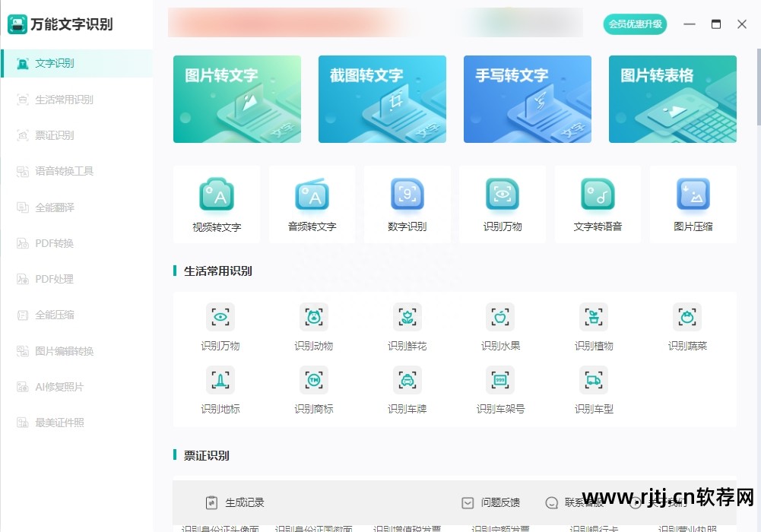Open the 图片转表格 card
761x532 pixels.
[672, 99]
